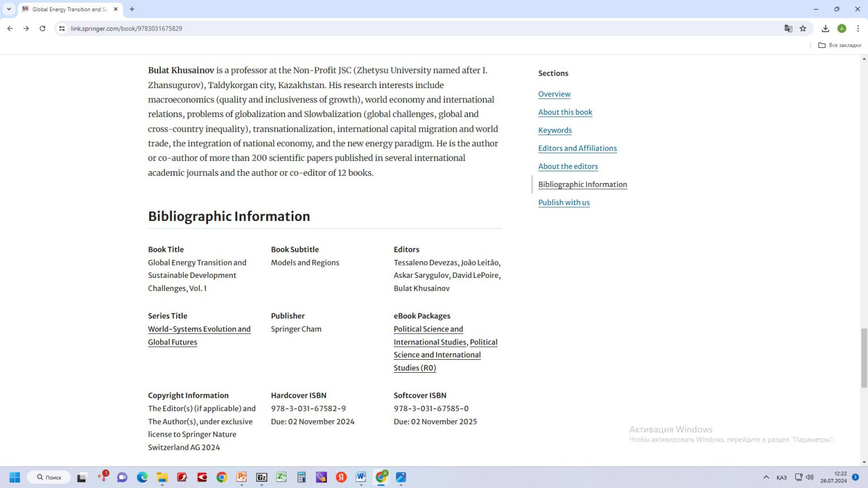Reload the Springer page
Image resolution: width=868 pixels, height=488 pixels.
tap(42, 28)
